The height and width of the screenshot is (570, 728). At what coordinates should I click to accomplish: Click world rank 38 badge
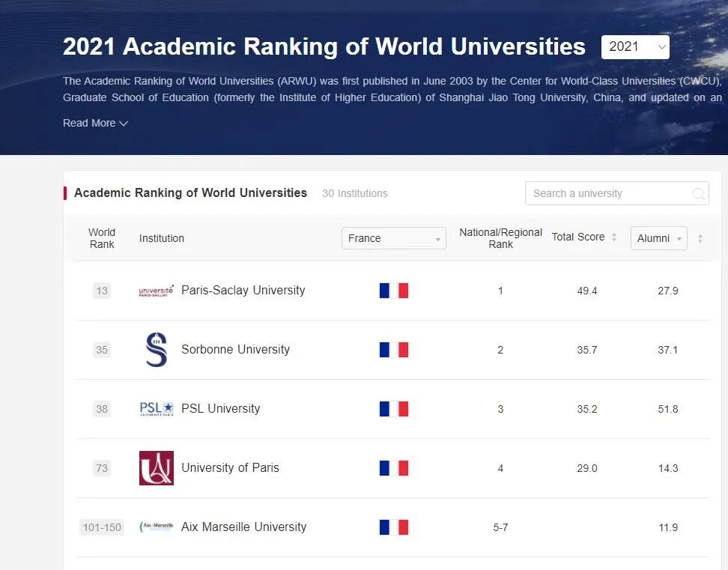click(102, 409)
